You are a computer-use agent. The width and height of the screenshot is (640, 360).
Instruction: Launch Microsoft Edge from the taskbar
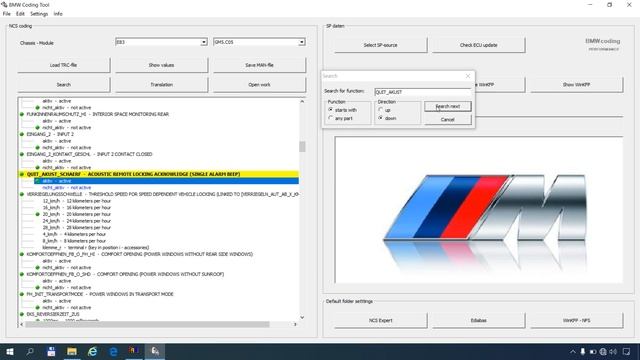[113, 351]
